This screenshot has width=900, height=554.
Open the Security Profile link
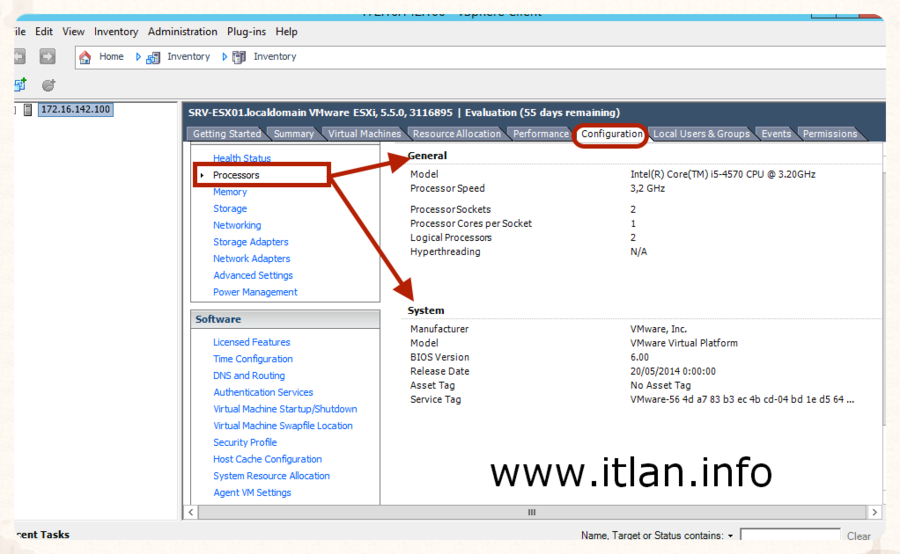click(245, 442)
